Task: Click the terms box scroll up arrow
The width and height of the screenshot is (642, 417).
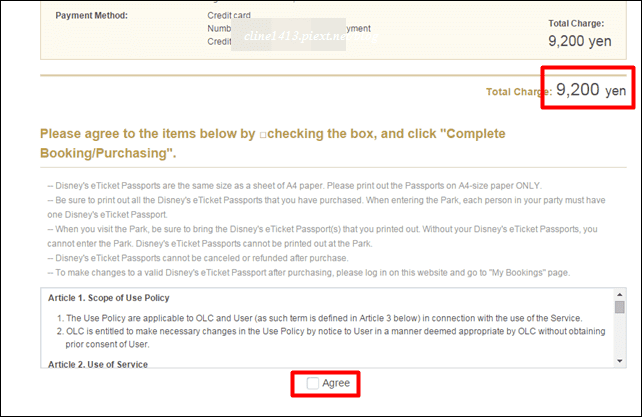Action: (619, 295)
